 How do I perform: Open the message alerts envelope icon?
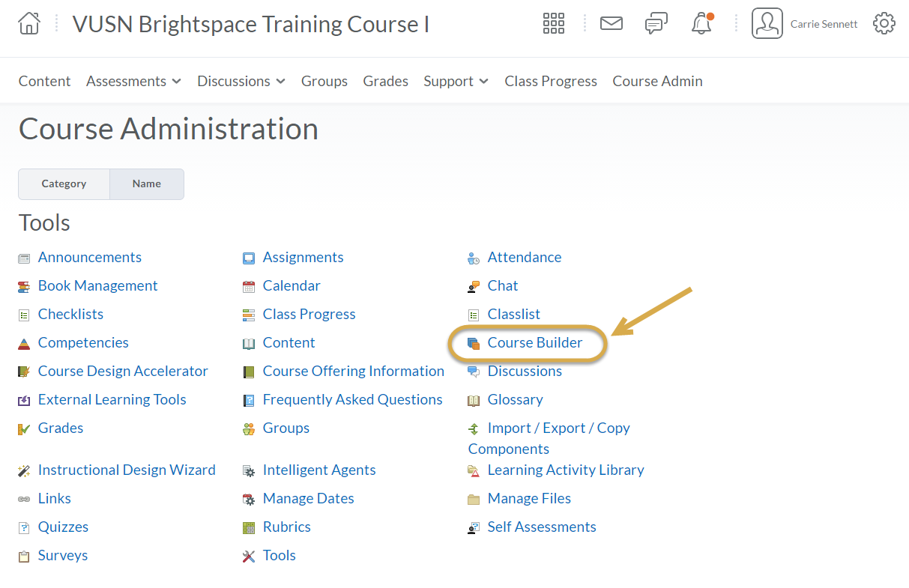click(x=611, y=23)
